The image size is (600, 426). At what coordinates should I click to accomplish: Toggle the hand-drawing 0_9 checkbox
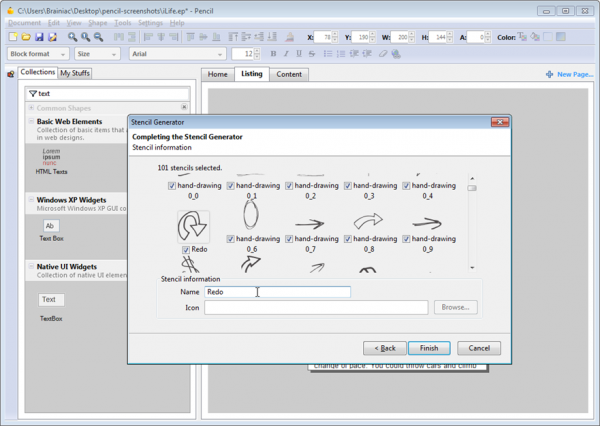pos(407,238)
